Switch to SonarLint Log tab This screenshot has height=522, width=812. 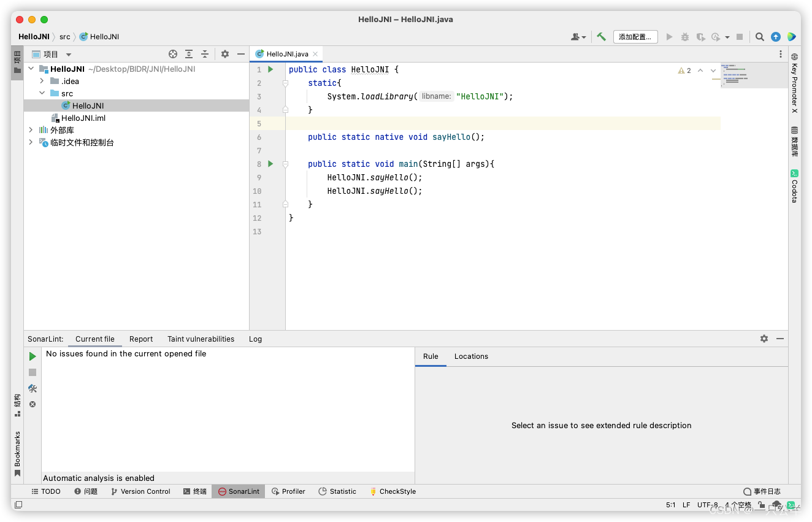tap(255, 339)
